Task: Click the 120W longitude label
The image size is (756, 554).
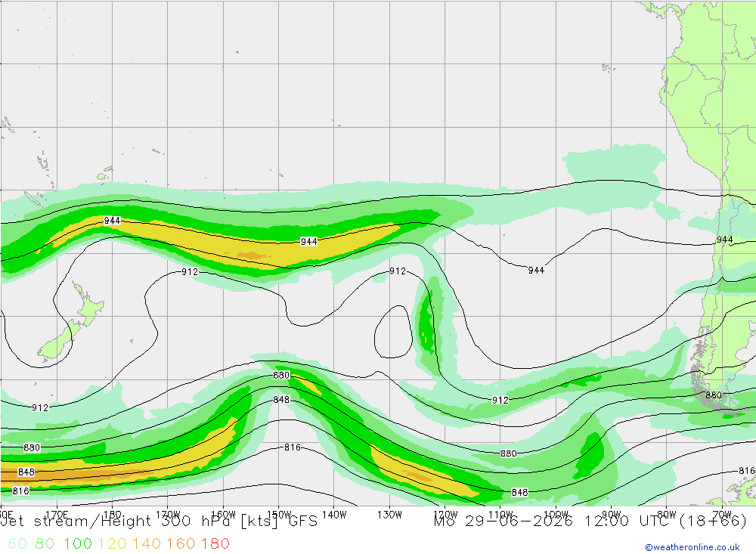Action: click(x=445, y=515)
